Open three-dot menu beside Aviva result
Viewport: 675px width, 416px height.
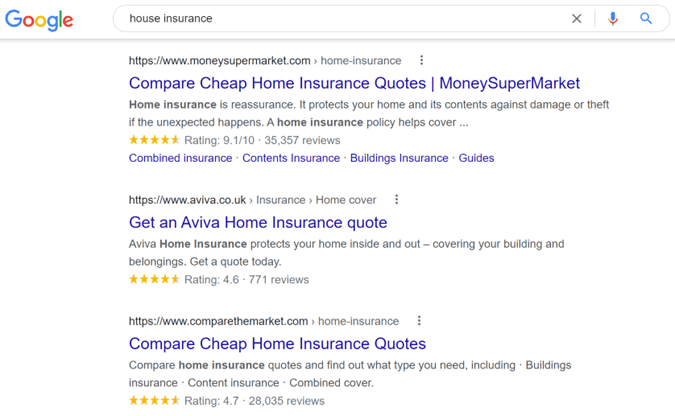point(396,199)
